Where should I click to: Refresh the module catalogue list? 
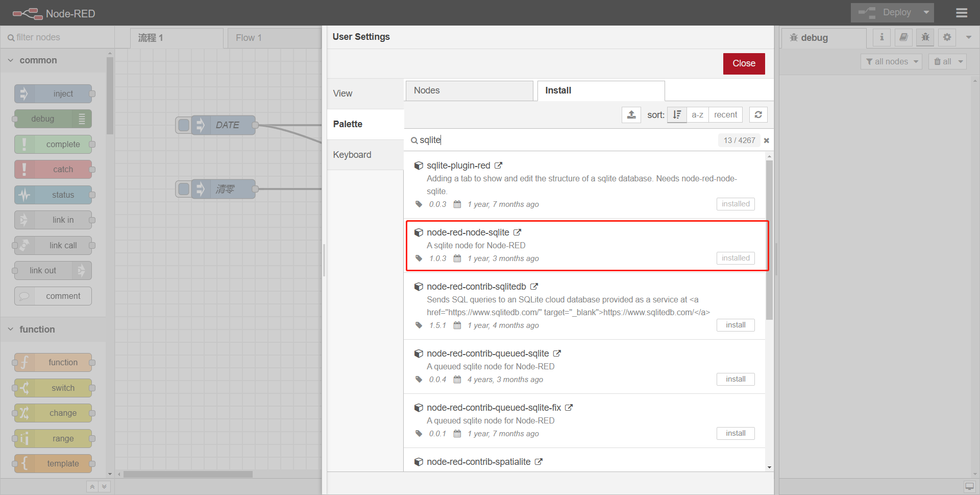(x=758, y=115)
